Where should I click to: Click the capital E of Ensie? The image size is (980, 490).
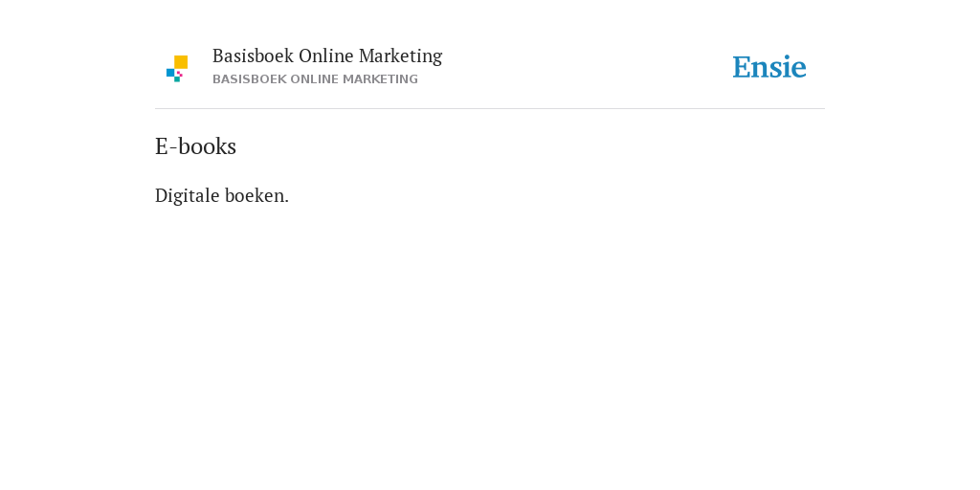742,68
